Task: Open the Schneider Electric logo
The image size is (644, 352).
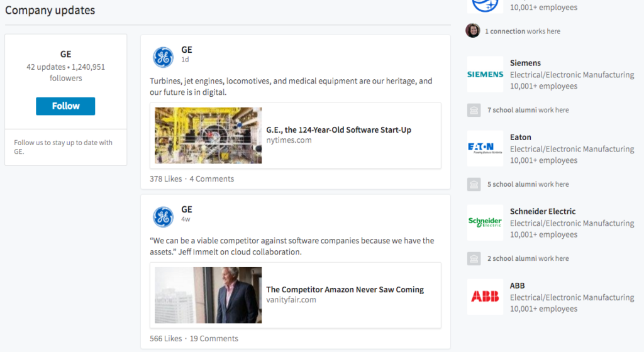Action: (x=485, y=223)
